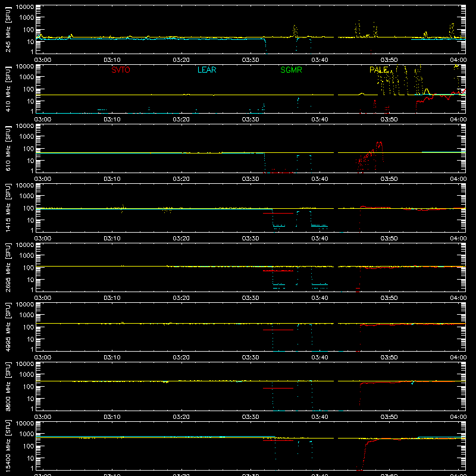The width and height of the screenshot is (476, 476).
Task: Select the '15400 MHz [SFU]' axis title
Action: (x=8, y=446)
